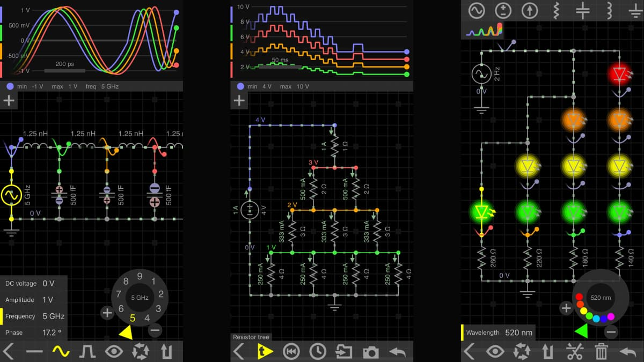Tap the back chevron next to the play button
Viewport: 644px width, 362px height.
238,352
